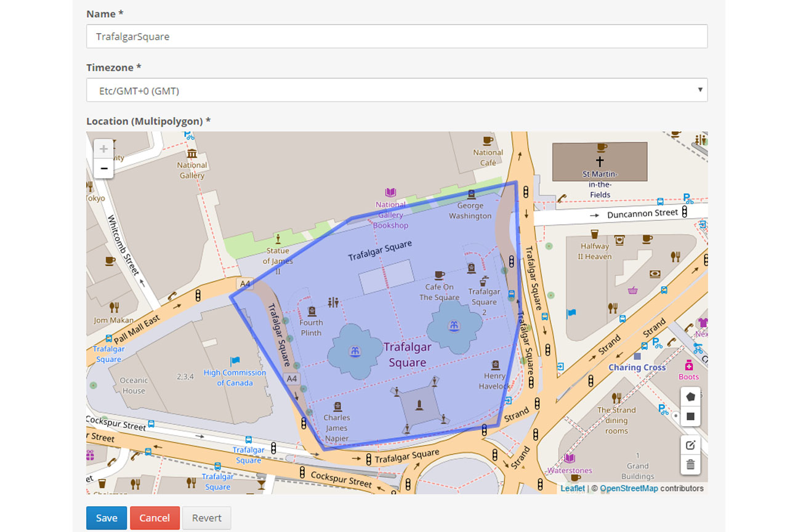Open the Timezone dropdown

pyautogui.click(x=397, y=91)
